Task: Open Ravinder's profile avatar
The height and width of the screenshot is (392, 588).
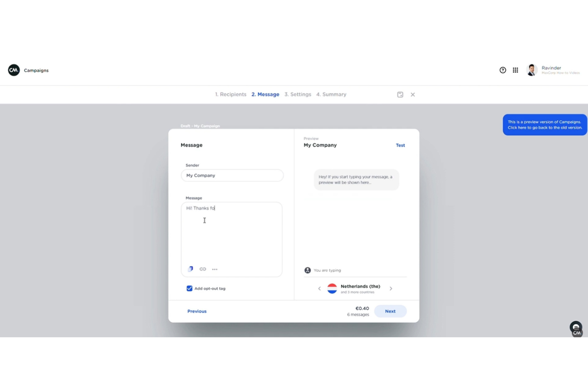Action: coord(532,70)
